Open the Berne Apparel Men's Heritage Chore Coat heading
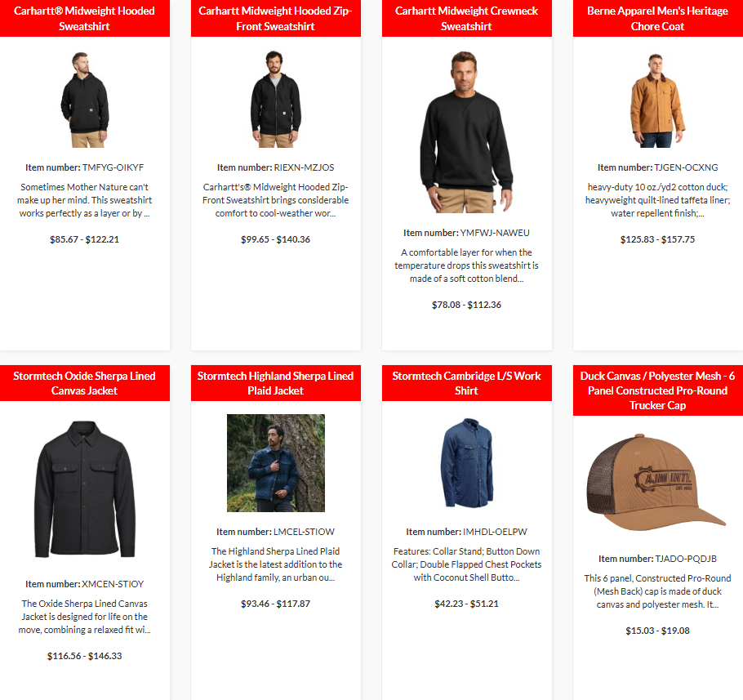The width and height of the screenshot is (743, 700). pos(658,19)
